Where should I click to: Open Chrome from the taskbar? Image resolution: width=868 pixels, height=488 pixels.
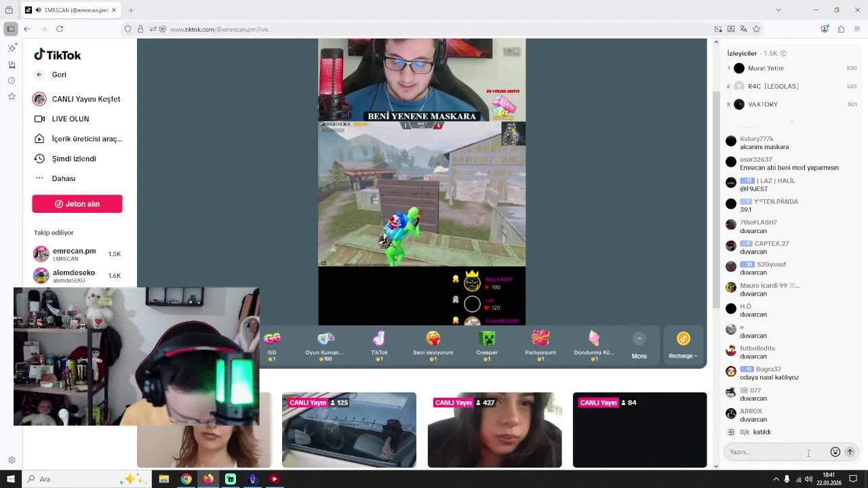point(186,479)
